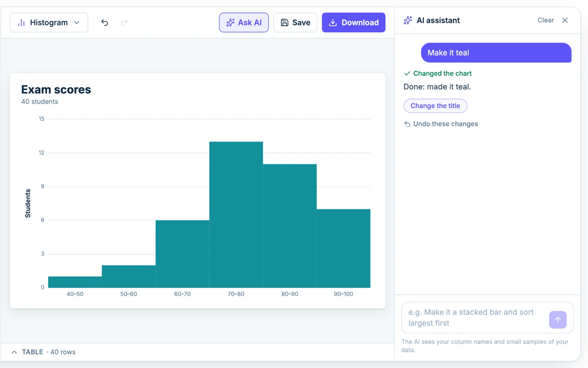Image resolution: width=588 pixels, height=368 pixels.
Task: Send the AI prompt with arrow button
Action: (558, 320)
